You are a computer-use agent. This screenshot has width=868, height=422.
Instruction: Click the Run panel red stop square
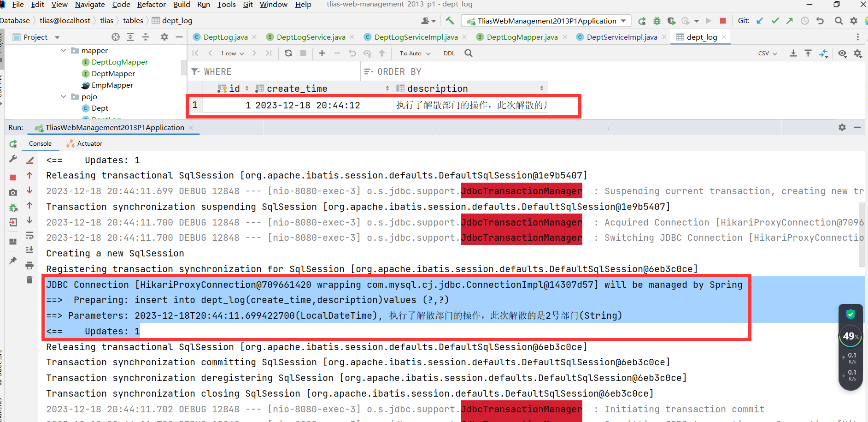(x=13, y=178)
